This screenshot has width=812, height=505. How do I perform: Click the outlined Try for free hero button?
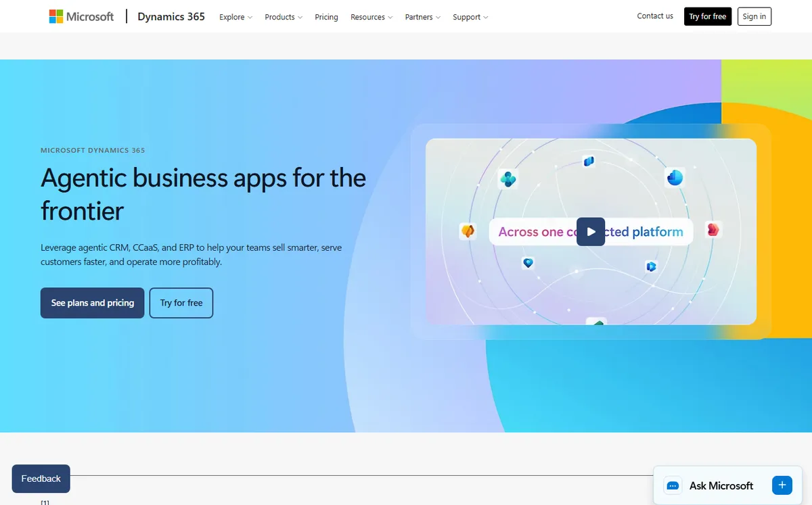pos(181,303)
